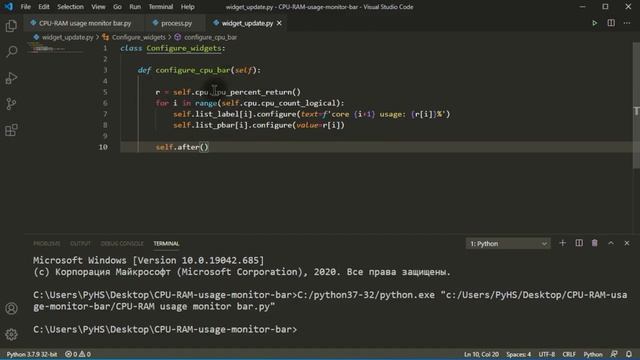Open the File menu

click(x=25, y=7)
